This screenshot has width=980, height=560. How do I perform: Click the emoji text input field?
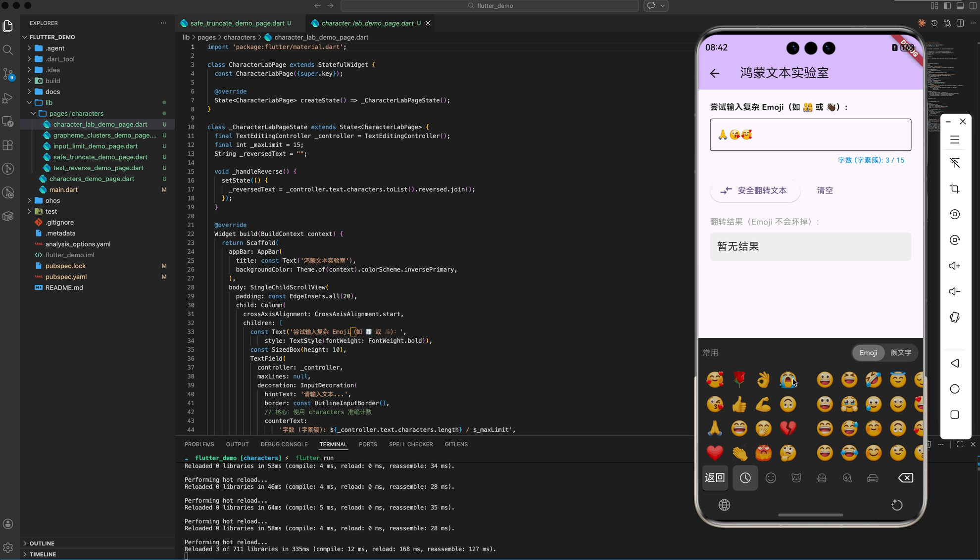pos(810,135)
